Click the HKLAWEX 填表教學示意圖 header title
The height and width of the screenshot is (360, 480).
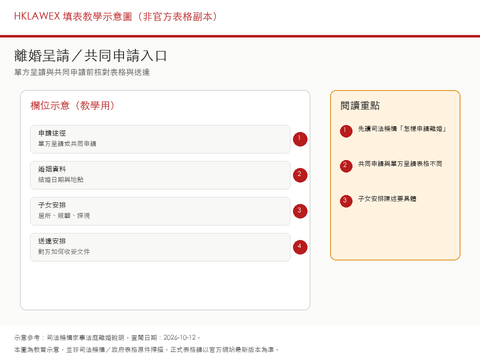[x=116, y=16]
